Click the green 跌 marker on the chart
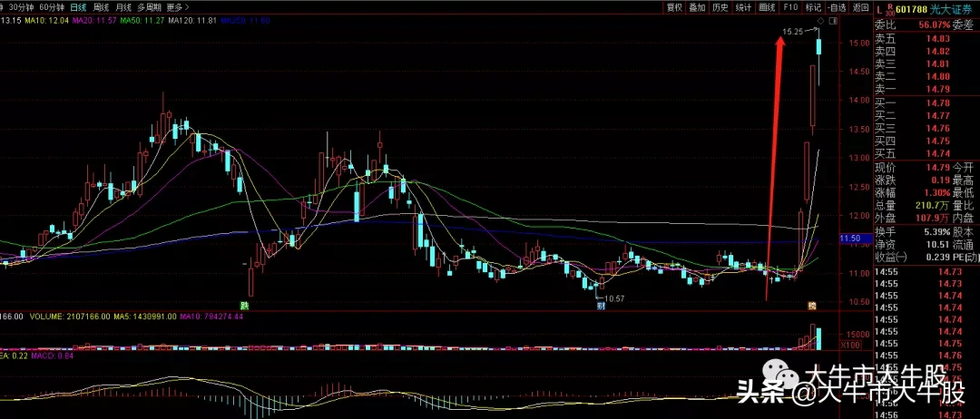The height and width of the screenshot is (419, 980). (x=244, y=305)
